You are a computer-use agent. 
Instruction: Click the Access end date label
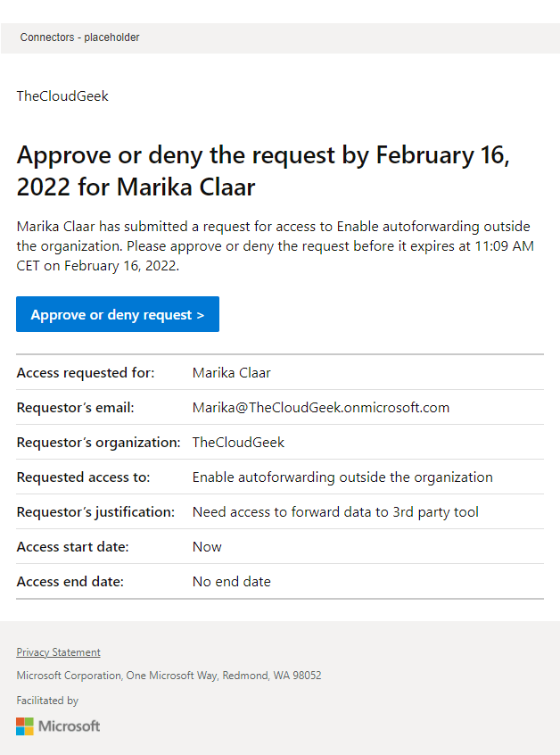click(70, 582)
